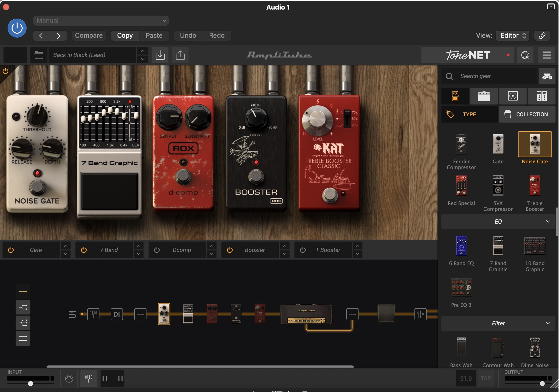Click the Undo button

[x=188, y=35]
